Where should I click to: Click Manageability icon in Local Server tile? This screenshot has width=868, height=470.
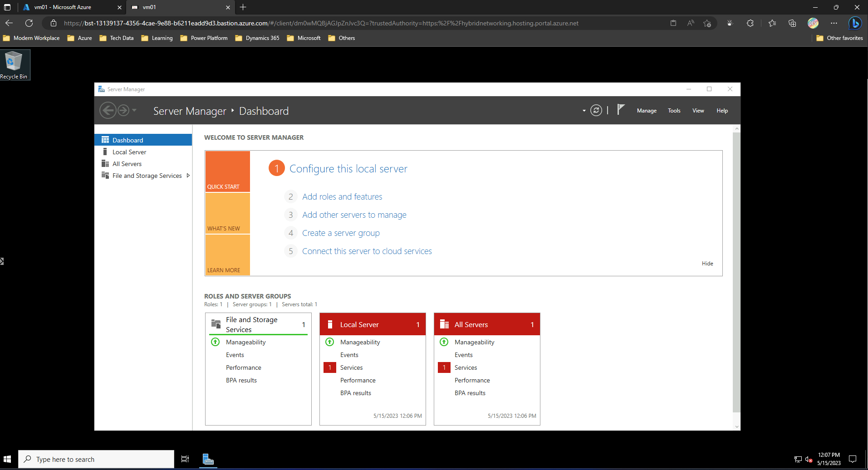click(x=330, y=342)
